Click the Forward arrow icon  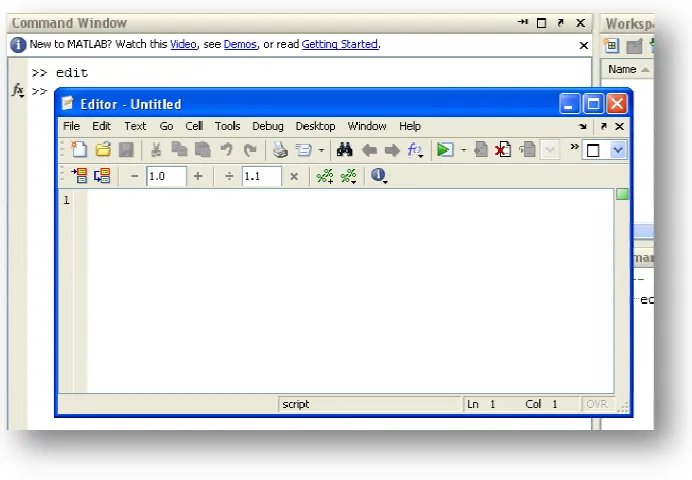point(392,150)
